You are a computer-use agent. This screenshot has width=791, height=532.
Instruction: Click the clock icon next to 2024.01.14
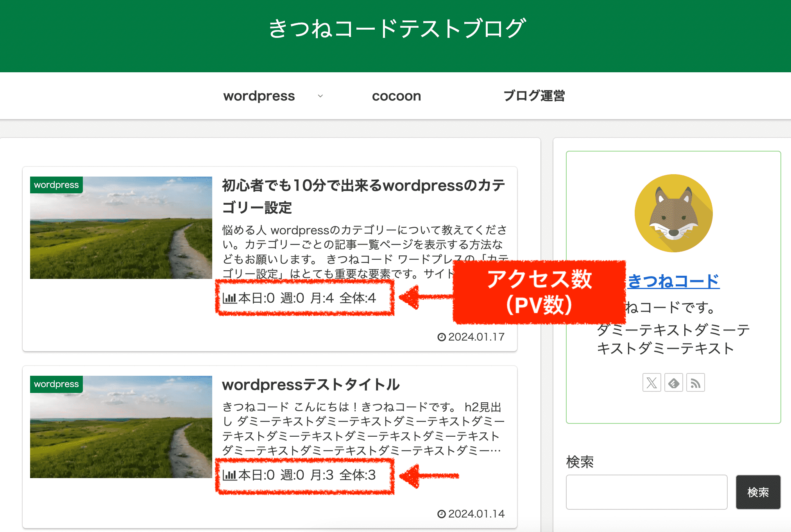442,514
